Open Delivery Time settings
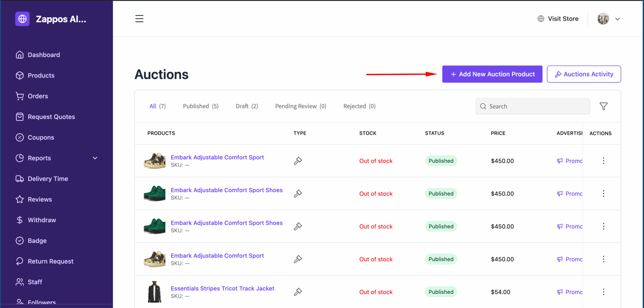 point(42,179)
